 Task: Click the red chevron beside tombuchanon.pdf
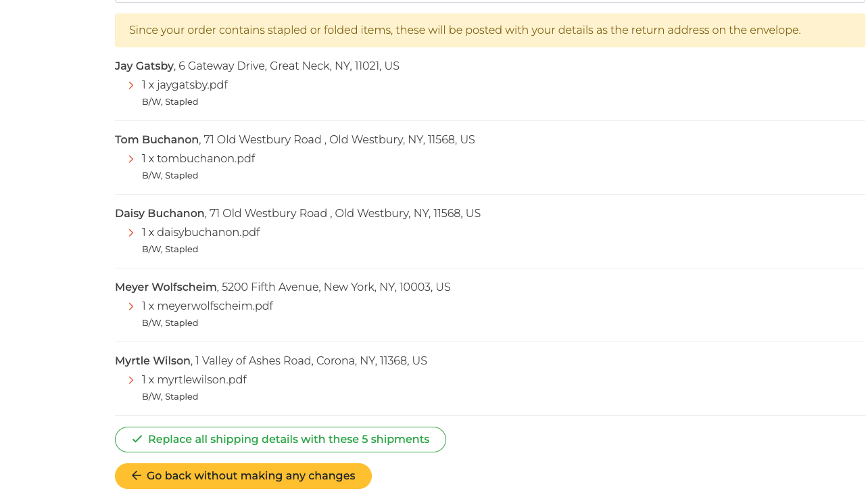(x=131, y=159)
